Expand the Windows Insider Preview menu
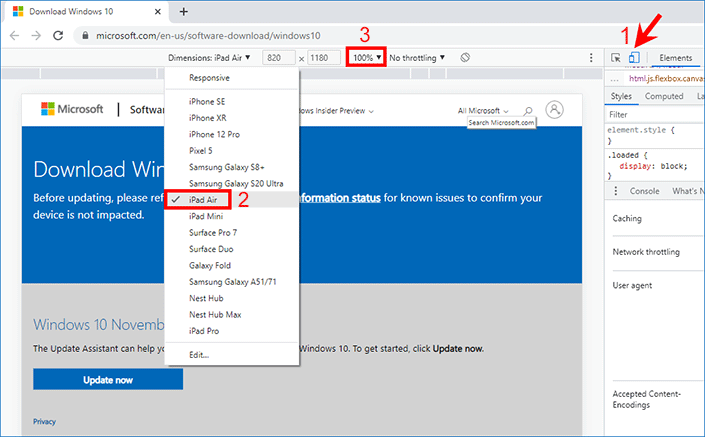The image size is (705, 437). click(337, 111)
